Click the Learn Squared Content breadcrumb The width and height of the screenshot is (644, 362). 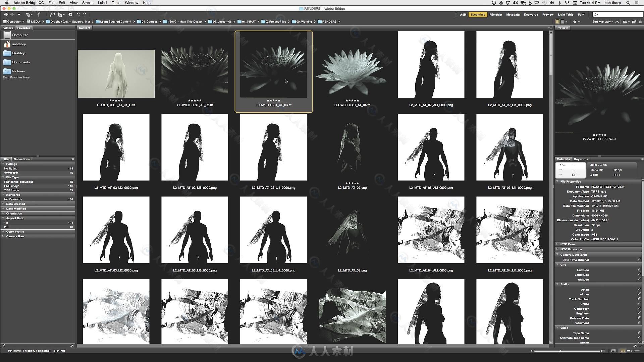[x=113, y=22]
